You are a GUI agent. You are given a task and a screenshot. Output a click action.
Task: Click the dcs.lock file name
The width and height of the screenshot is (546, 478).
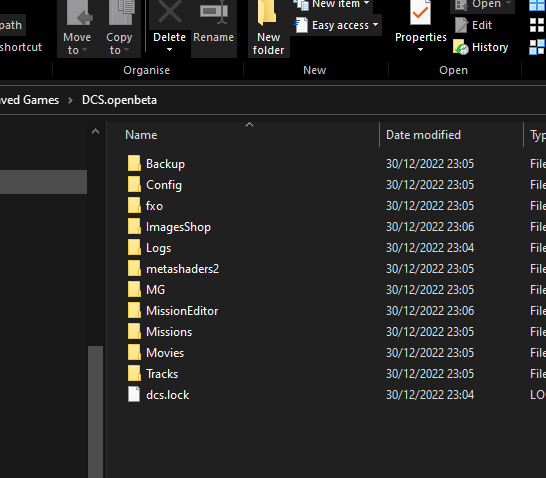click(x=167, y=394)
